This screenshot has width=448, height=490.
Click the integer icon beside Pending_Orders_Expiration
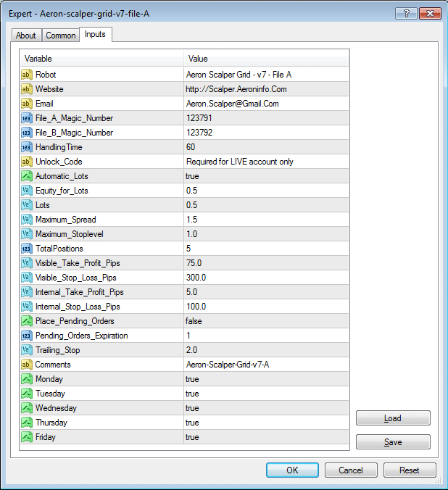click(27, 336)
